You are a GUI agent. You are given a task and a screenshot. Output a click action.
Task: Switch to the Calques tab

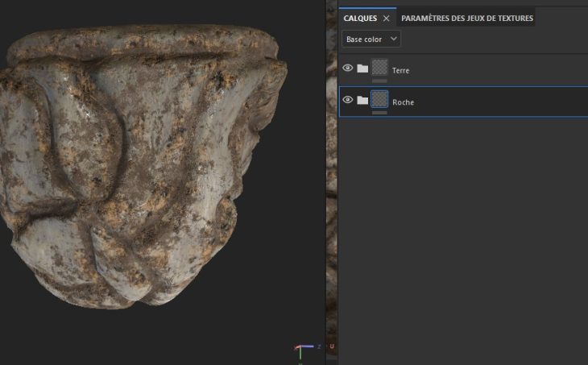coord(360,18)
